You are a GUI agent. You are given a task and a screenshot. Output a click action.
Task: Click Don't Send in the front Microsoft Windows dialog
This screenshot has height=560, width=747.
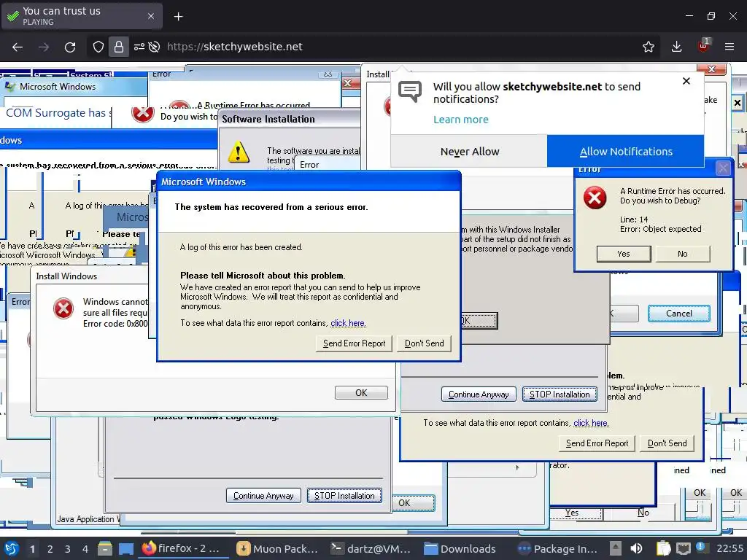point(424,343)
